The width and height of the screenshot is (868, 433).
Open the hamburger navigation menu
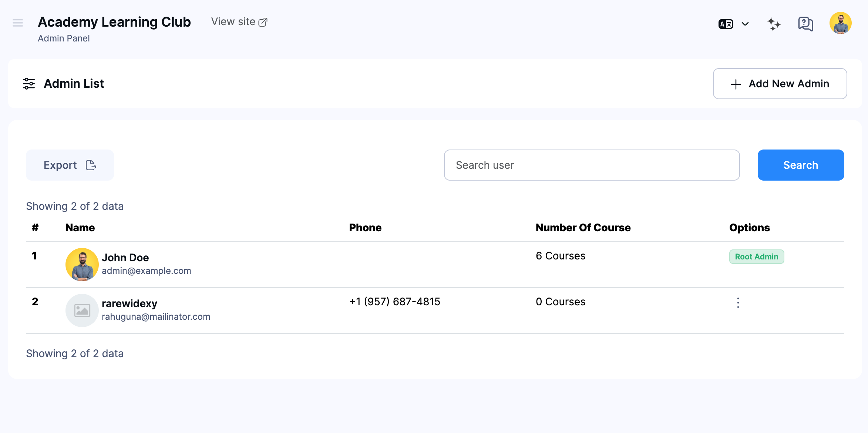tap(17, 23)
